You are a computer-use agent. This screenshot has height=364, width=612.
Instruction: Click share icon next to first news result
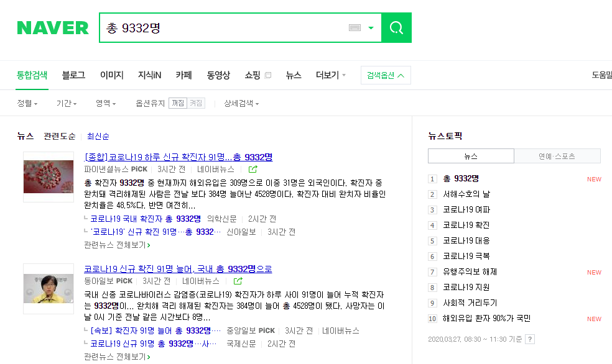click(253, 169)
